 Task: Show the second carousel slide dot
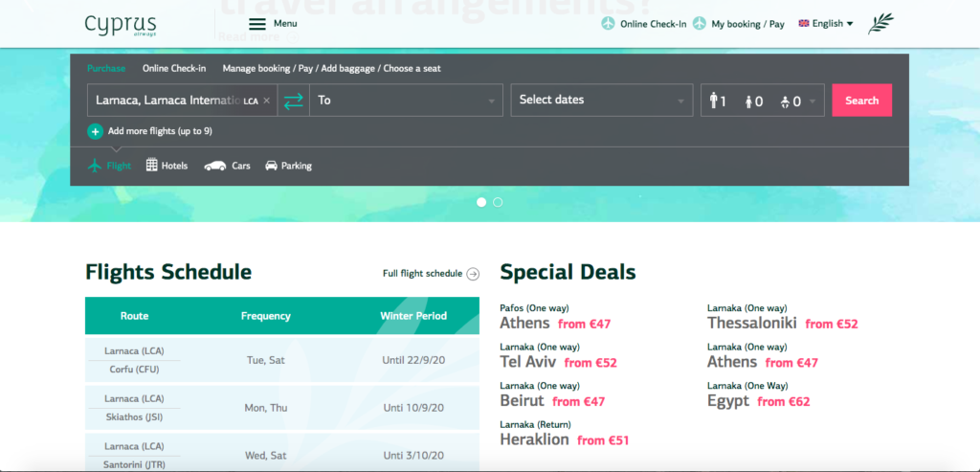(x=498, y=202)
